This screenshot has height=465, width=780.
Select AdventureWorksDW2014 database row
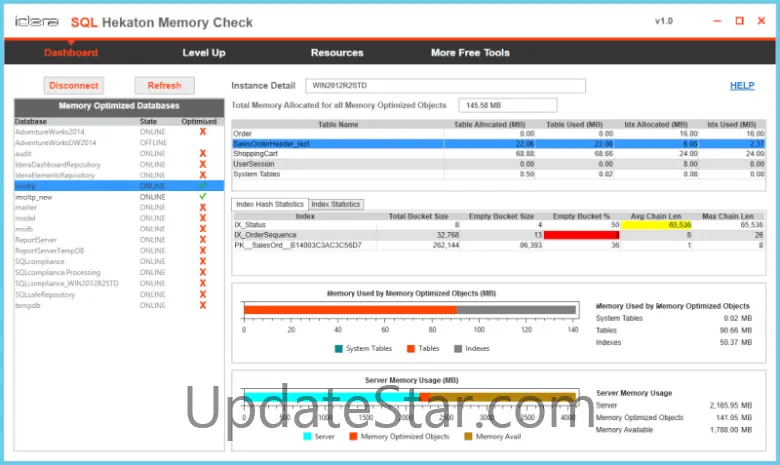[x=119, y=143]
